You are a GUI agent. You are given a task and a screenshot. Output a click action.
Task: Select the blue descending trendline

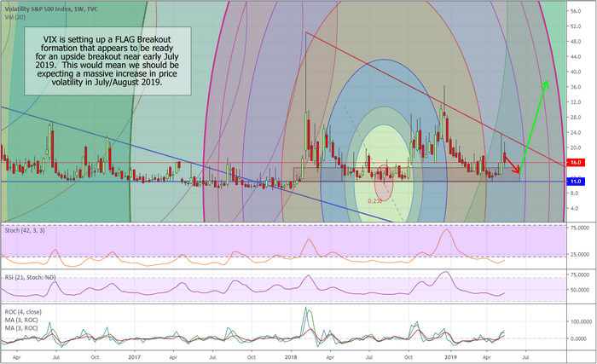click(196, 165)
